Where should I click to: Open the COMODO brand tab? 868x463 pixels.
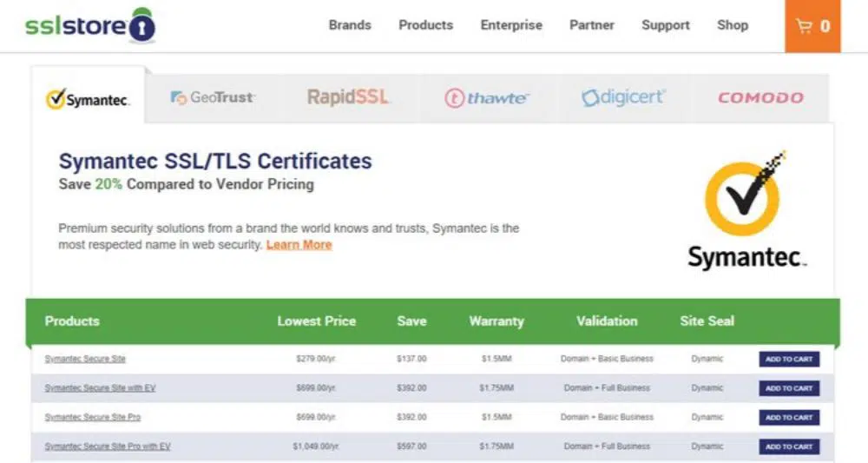(760, 98)
